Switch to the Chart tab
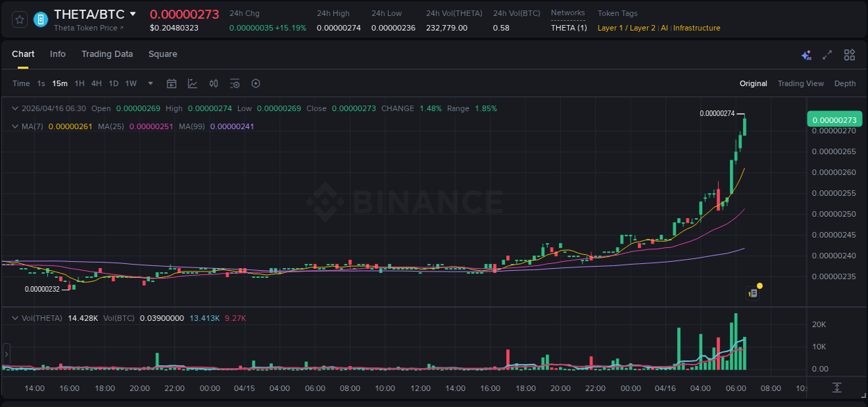Image resolution: width=868 pixels, height=407 pixels. click(23, 54)
